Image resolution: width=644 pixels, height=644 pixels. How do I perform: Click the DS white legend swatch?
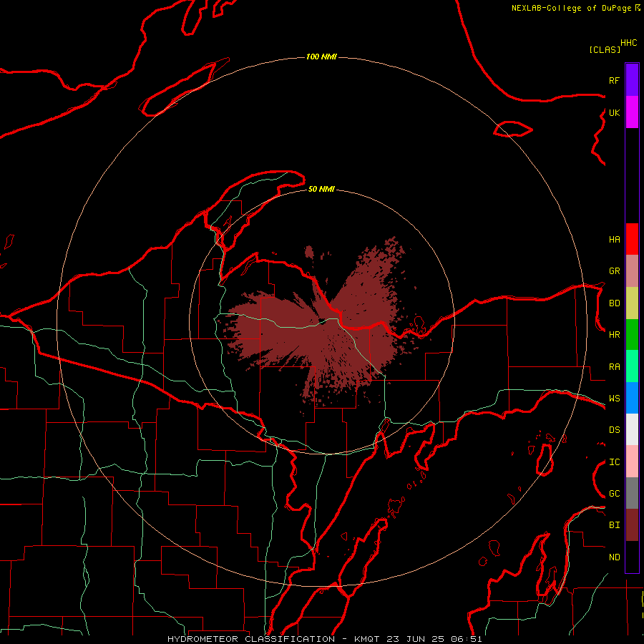click(x=632, y=429)
